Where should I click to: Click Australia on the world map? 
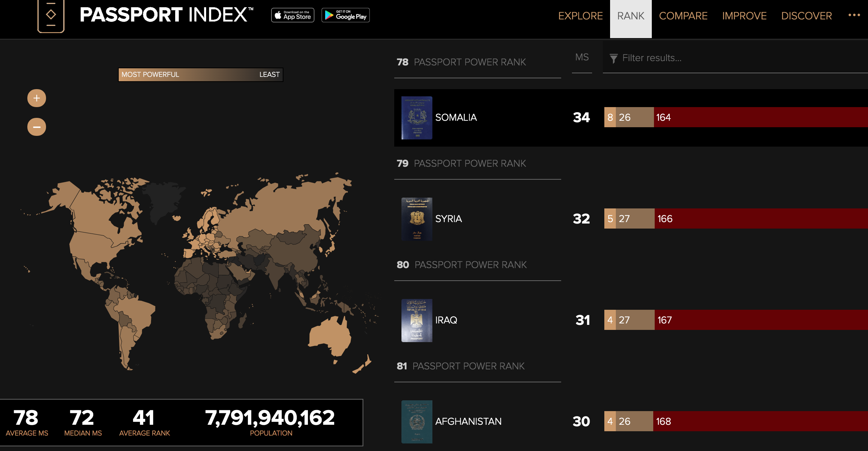pyautogui.click(x=329, y=336)
